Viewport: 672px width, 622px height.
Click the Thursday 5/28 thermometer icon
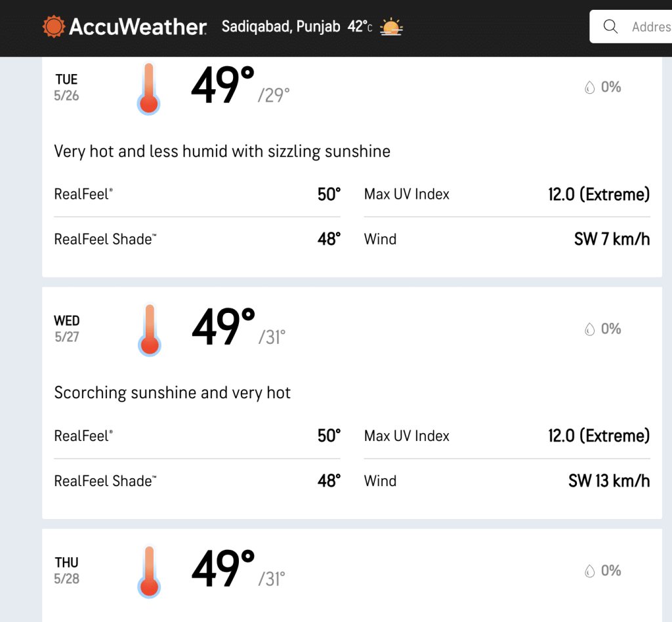(x=149, y=572)
